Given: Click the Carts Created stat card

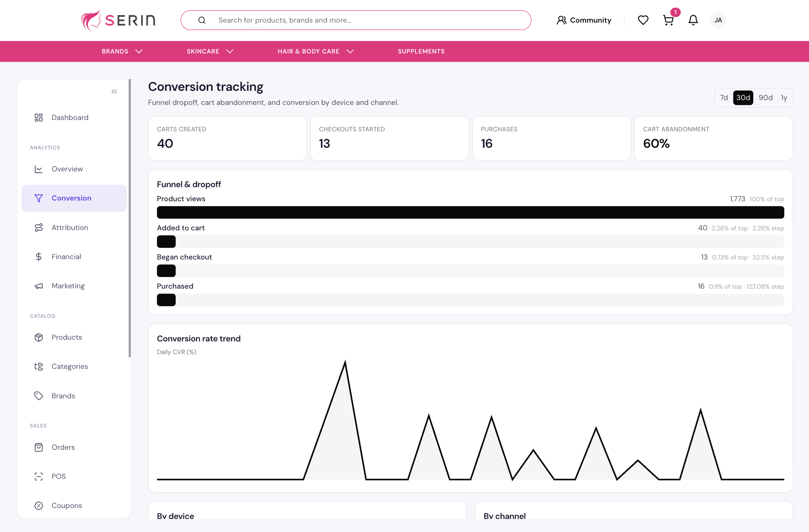Looking at the screenshot, I should coord(227,138).
